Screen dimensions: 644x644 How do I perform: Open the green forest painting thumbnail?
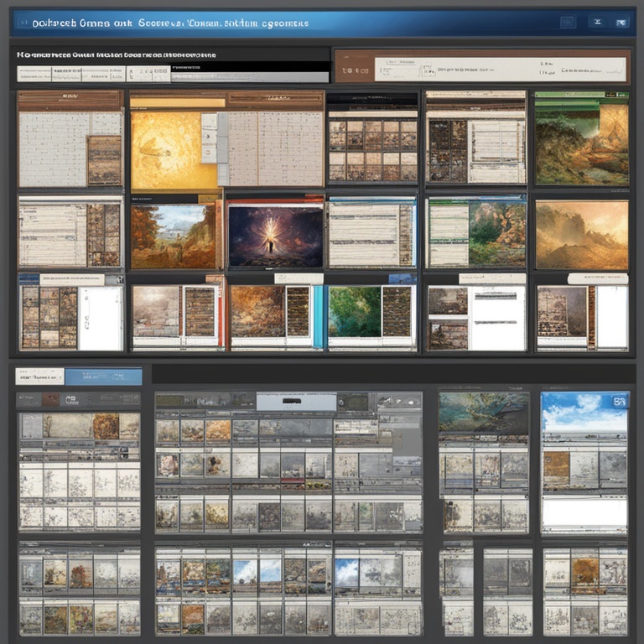(x=355, y=312)
